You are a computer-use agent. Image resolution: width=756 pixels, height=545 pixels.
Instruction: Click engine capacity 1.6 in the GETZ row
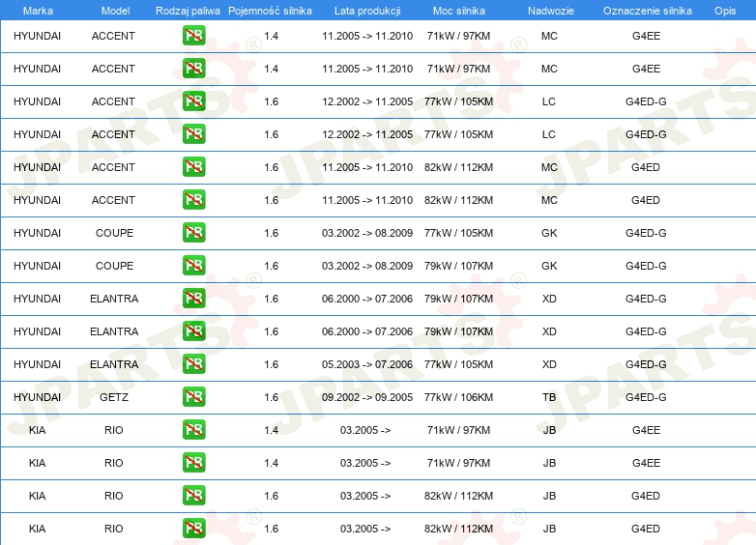(x=271, y=397)
